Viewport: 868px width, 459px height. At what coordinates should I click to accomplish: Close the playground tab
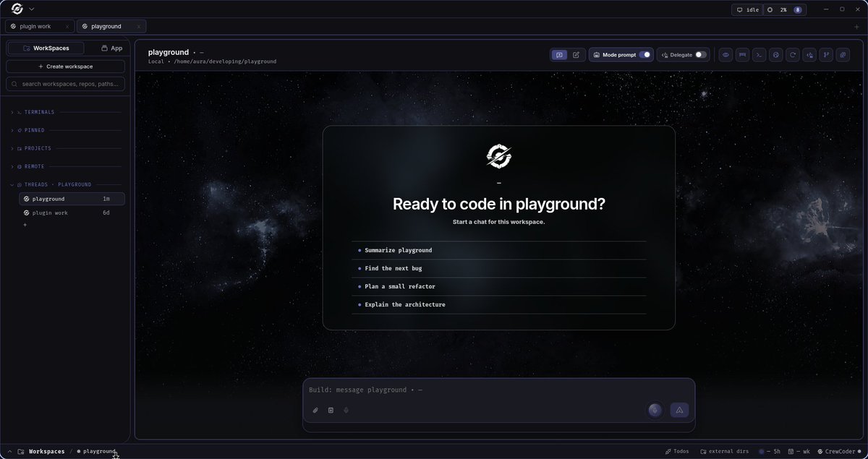(x=139, y=26)
